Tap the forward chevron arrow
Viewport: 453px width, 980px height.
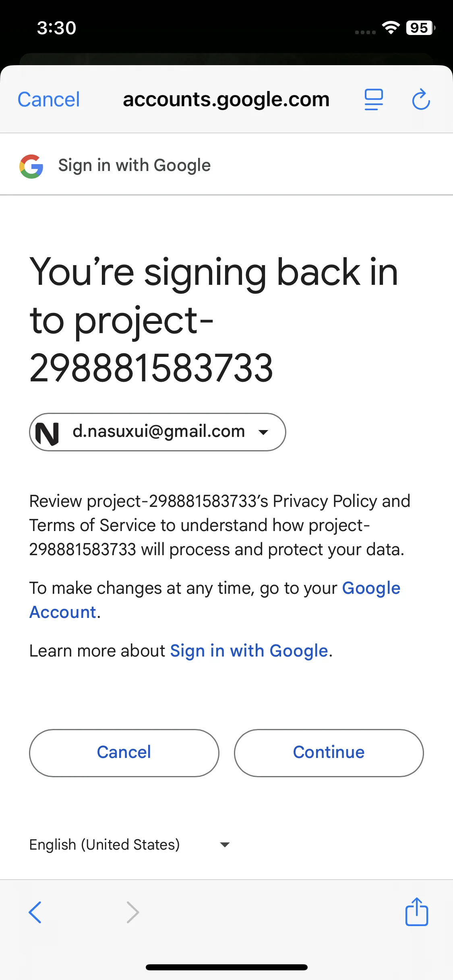132,912
